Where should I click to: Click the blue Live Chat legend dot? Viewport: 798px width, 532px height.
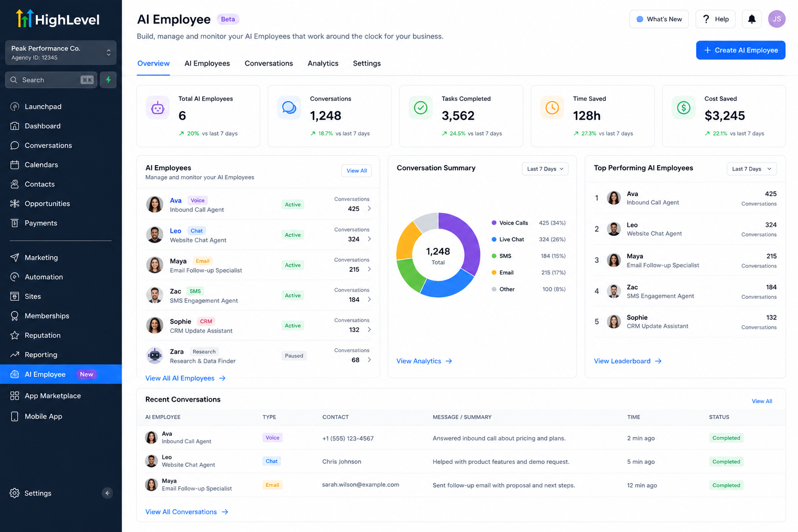(494, 240)
